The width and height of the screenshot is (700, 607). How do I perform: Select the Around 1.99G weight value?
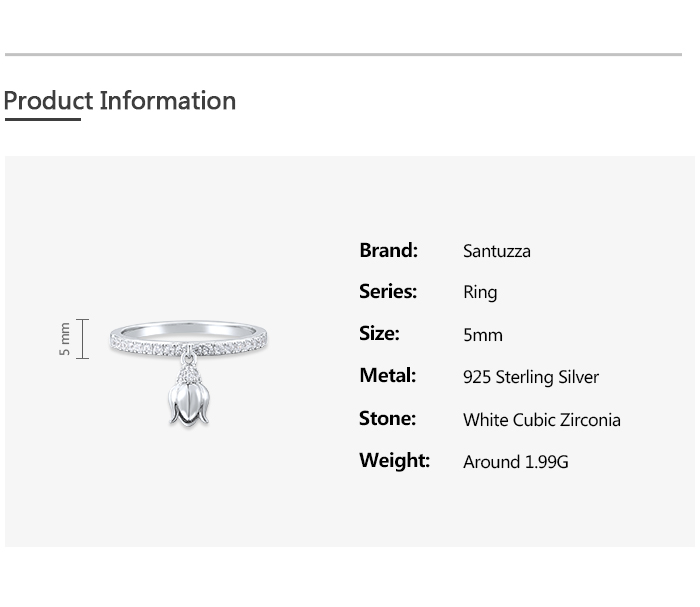(x=516, y=462)
